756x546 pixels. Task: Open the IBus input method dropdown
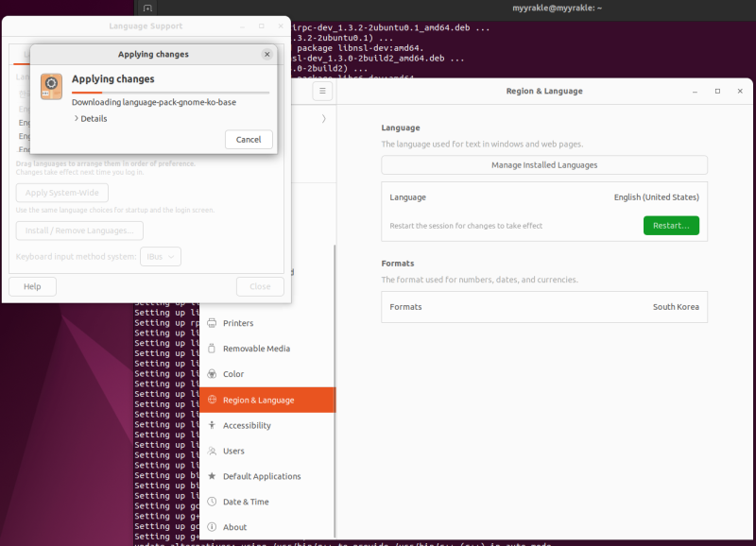[x=161, y=257]
